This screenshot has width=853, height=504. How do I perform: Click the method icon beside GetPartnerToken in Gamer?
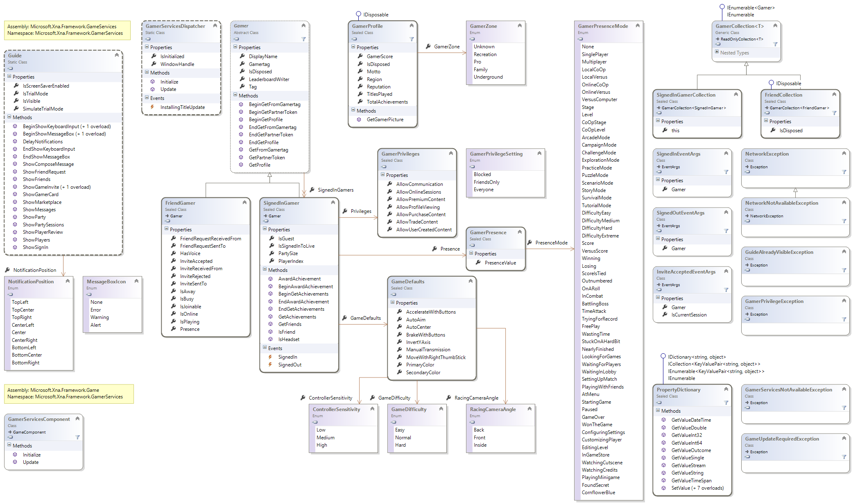[241, 158]
